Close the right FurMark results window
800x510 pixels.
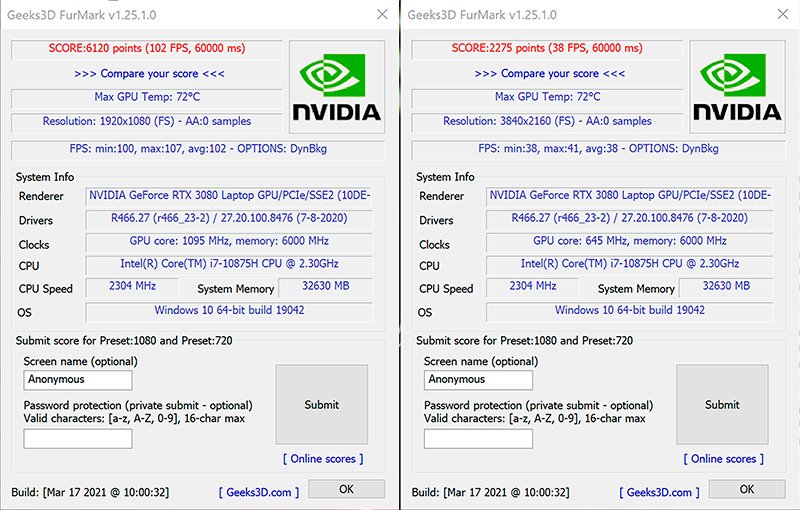[x=783, y=14]
